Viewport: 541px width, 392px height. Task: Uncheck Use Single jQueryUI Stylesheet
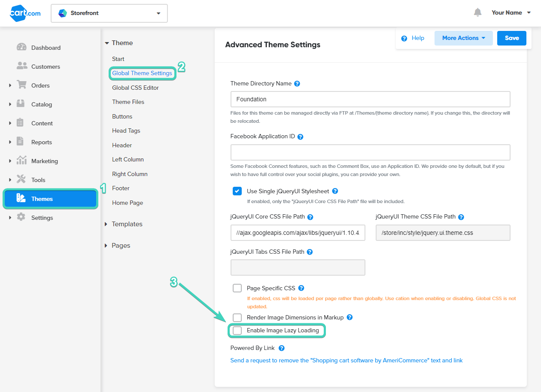pyautogui.click(x=237, y=191)
